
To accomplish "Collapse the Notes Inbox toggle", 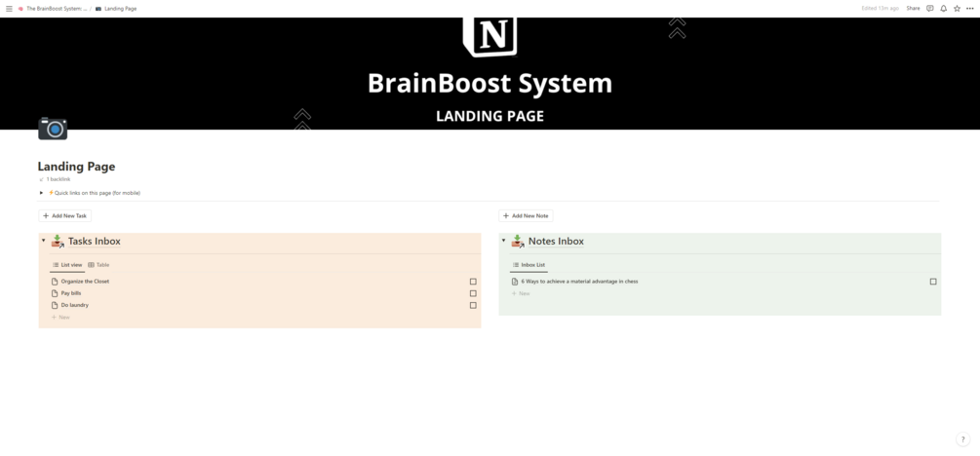I will [504, 241].
